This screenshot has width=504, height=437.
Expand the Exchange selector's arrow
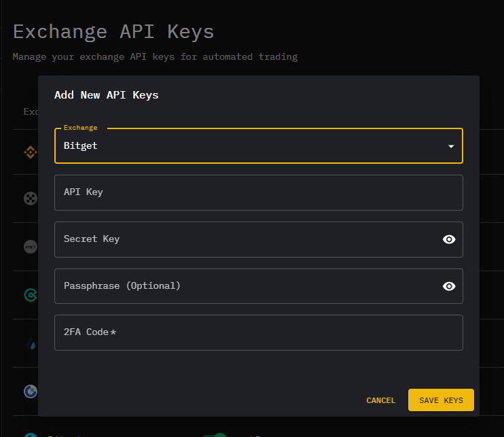tap(451, 146)
